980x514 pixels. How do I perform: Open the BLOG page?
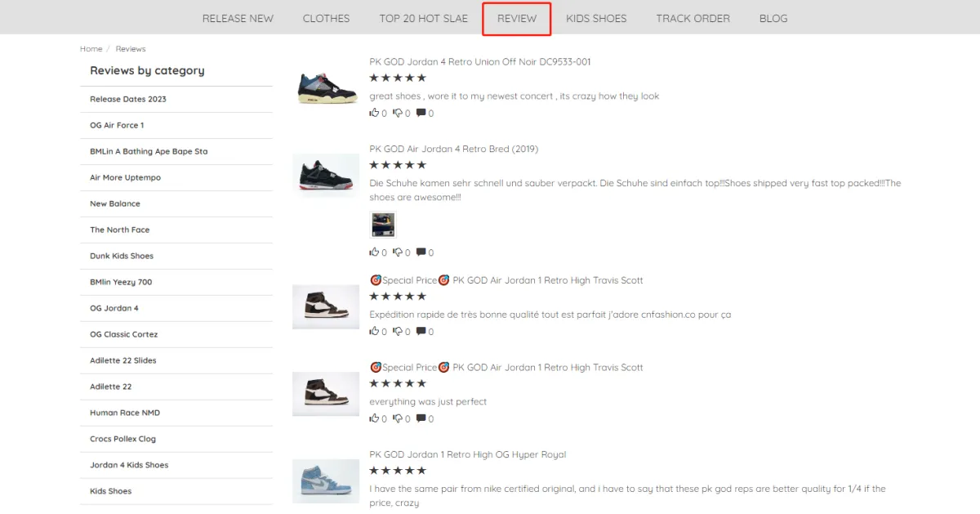773,18
